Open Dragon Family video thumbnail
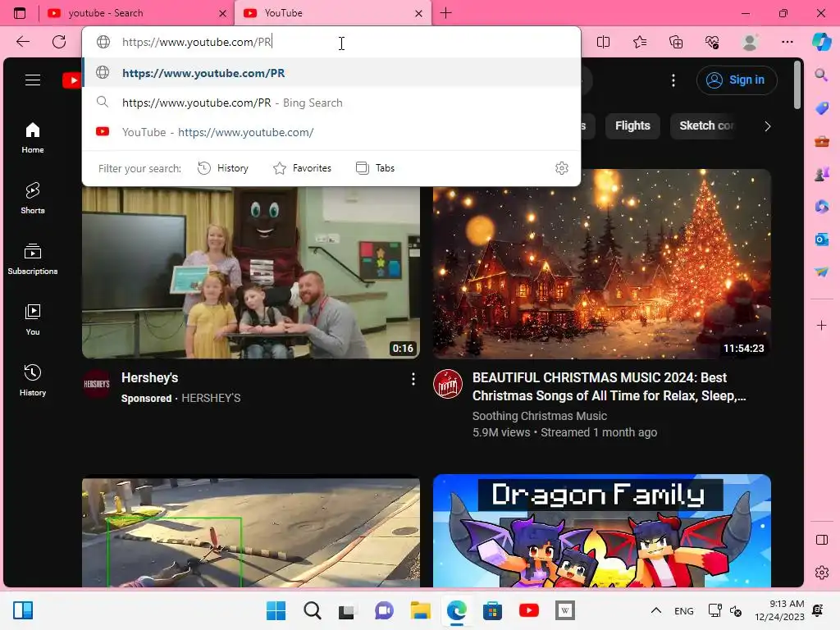Viewport: 840px width, 630px height. pyautogui.click(x=602, y=531)
